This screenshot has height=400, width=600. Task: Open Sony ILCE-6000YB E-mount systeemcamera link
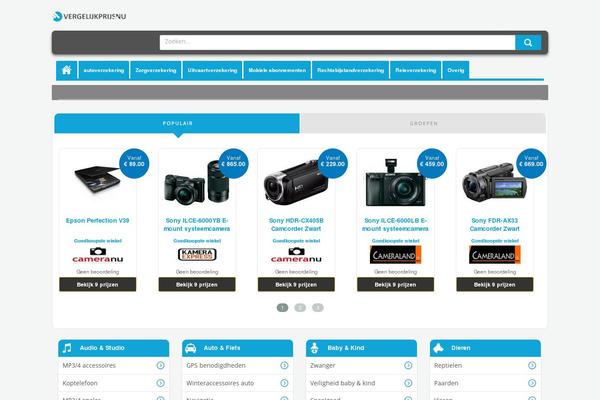(197, 225)
